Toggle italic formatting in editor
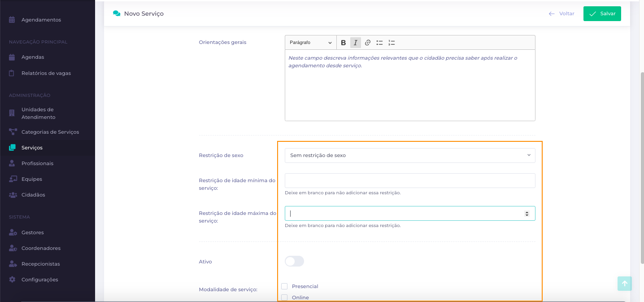The height and width of the screenshot is (302, 644). (x=356, y=43)
